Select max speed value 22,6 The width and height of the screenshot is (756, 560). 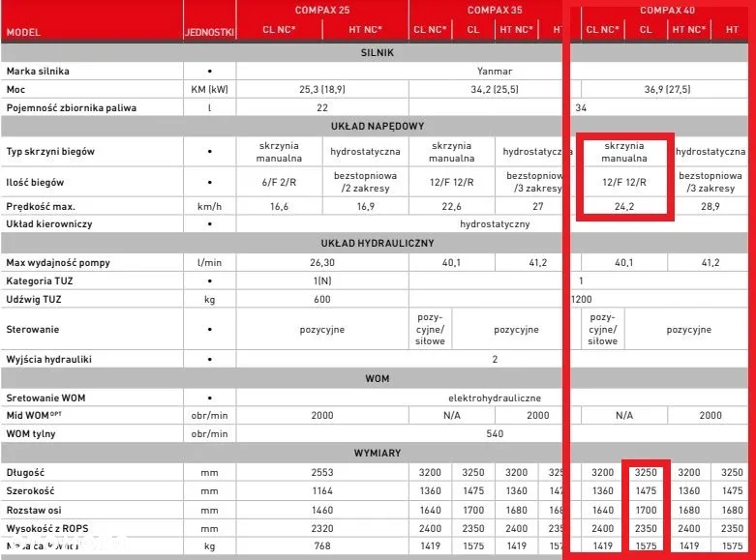click(452, 206)
